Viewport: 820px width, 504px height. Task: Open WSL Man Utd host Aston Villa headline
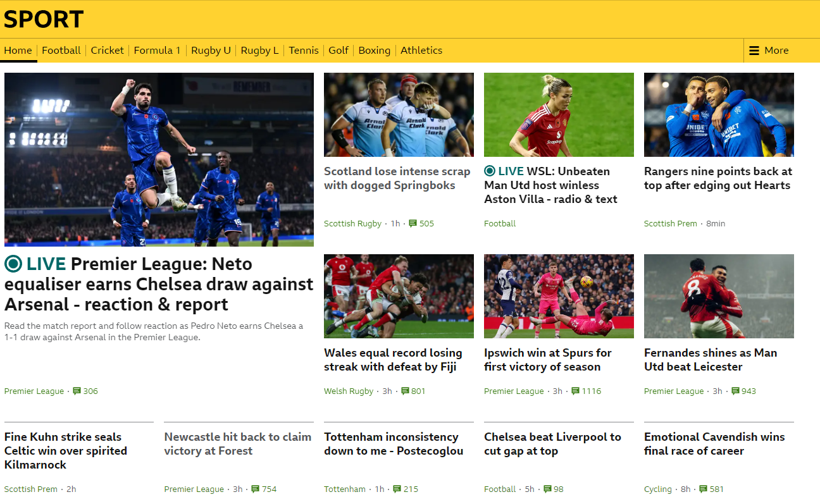coord(551,185)
